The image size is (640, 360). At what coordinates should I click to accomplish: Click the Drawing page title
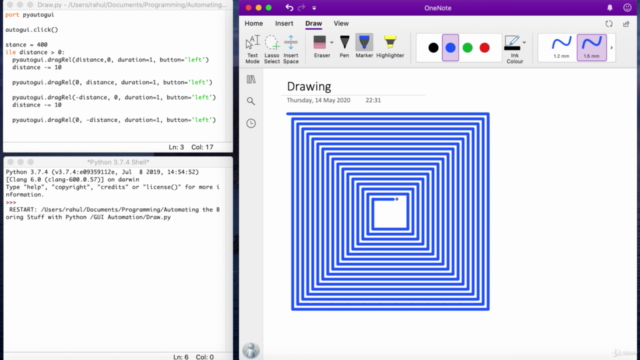309,87
